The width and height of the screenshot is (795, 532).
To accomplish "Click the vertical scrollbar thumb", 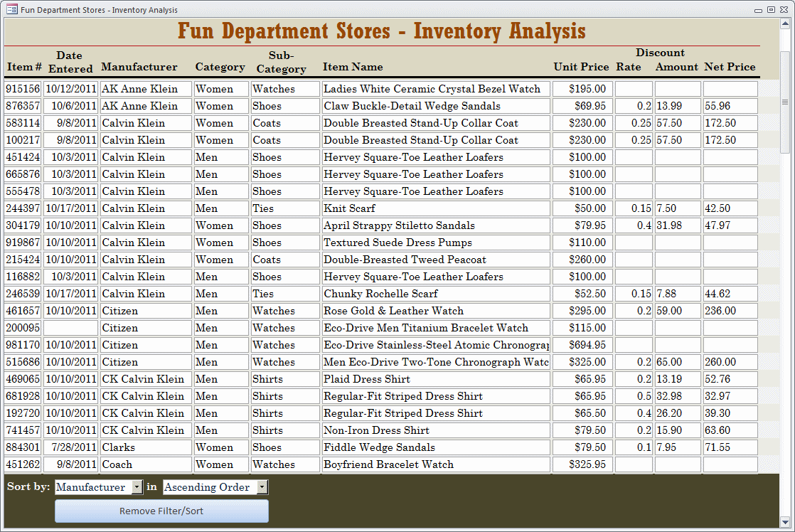I will [785, 102].
